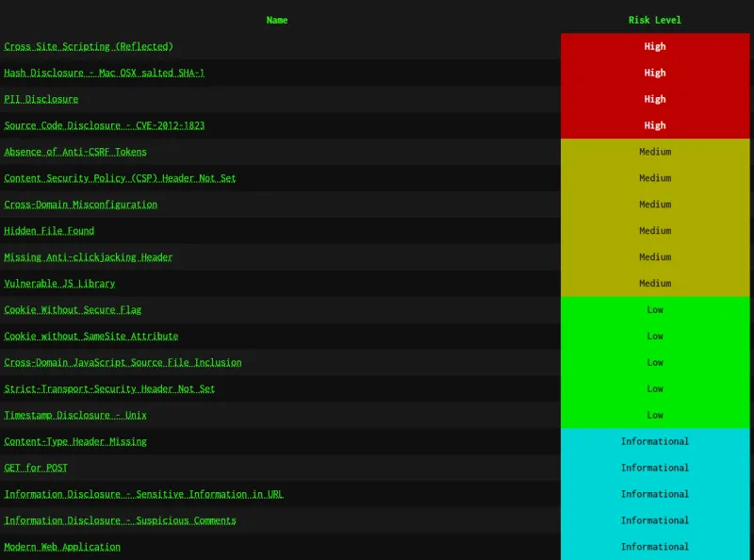Image resolution: width=754 pixels, height=560 pixels.
Task: Select the Absence of Anti-CSRF Tokens link
Action: click(x=75, y=152)
